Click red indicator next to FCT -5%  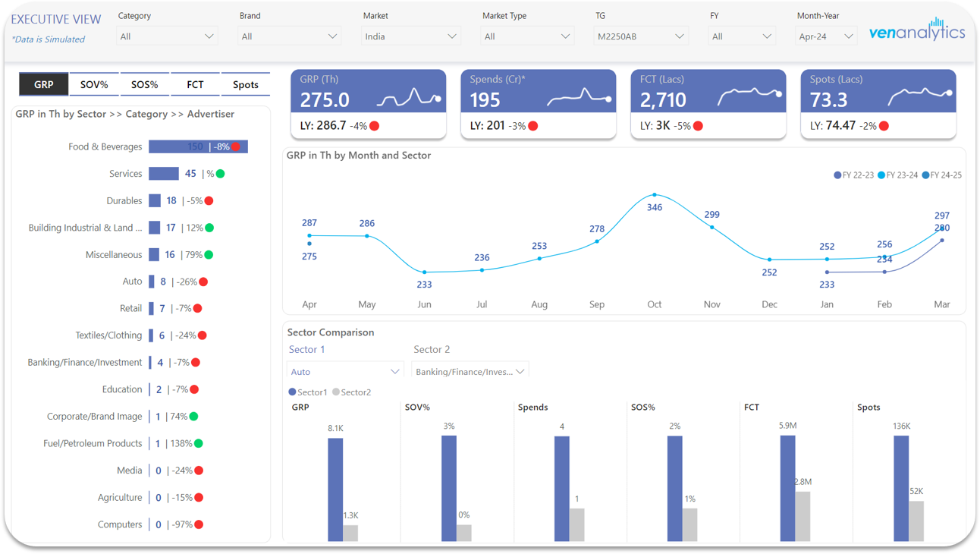pyautogui.click(x=698, y=126)
